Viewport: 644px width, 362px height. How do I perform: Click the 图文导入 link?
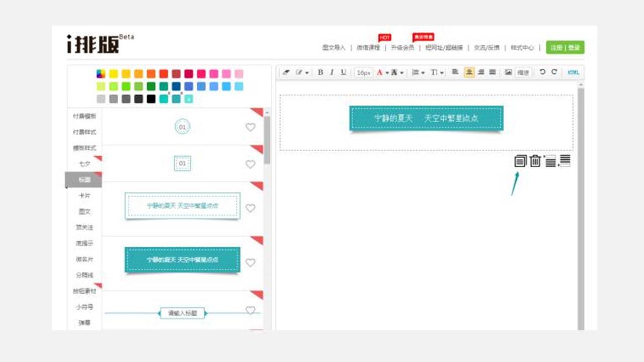(334, 48)
